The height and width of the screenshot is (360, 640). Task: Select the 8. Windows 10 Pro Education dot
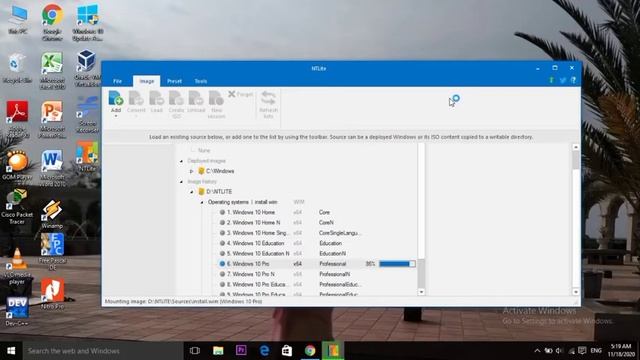coord(222,284)
